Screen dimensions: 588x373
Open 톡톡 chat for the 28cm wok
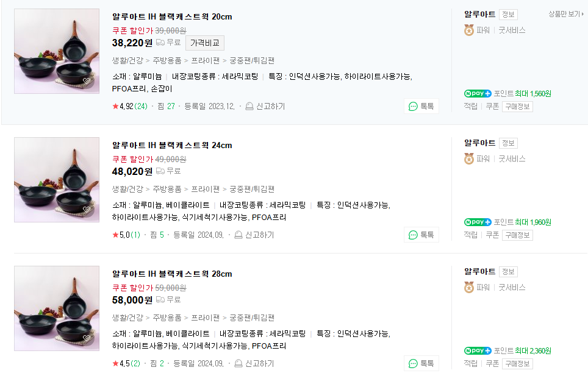tap(421, 364)
